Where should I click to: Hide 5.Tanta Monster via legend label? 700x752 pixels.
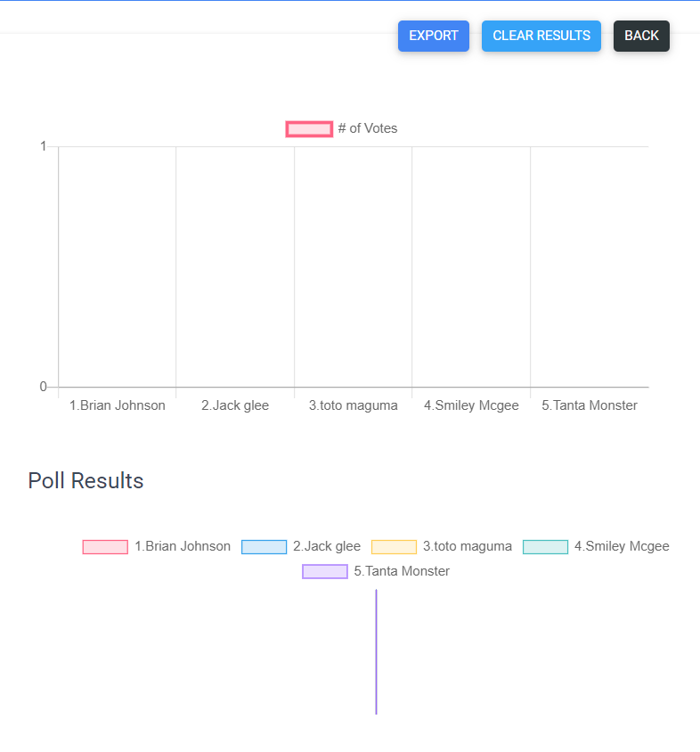(x=402, y=571)
